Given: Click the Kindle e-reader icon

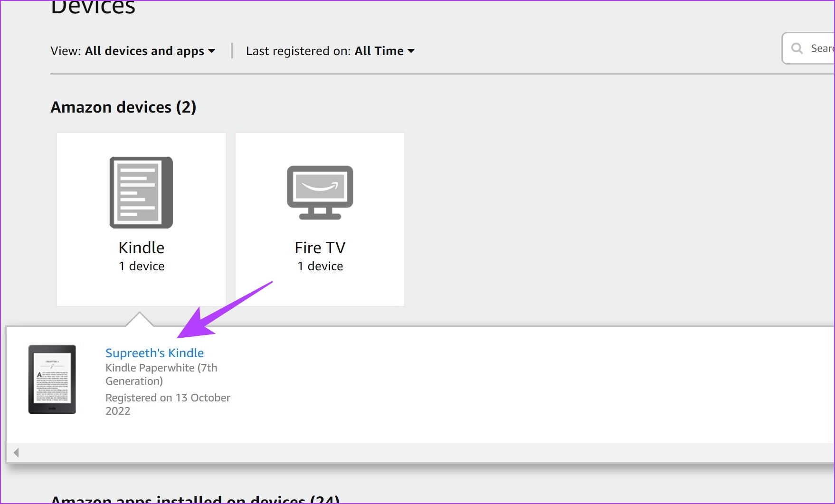Looking at the screenshot, I should click(x=141, y=192).
